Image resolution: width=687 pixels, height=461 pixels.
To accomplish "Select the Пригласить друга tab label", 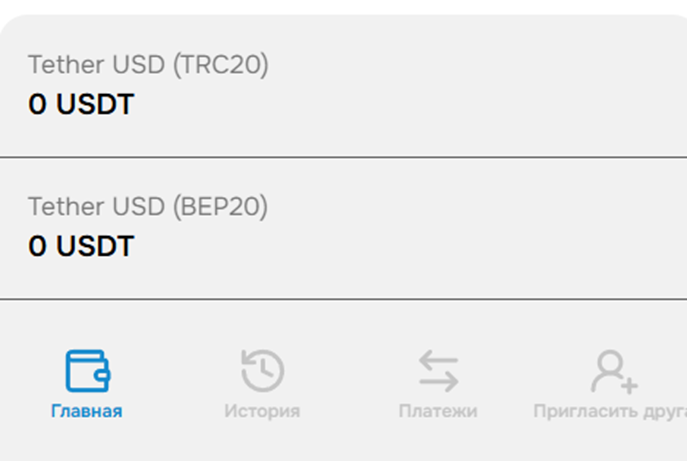I will pos(610,411).
